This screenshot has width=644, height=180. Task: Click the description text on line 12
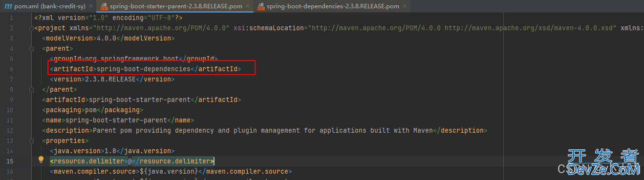click(263, 130)
